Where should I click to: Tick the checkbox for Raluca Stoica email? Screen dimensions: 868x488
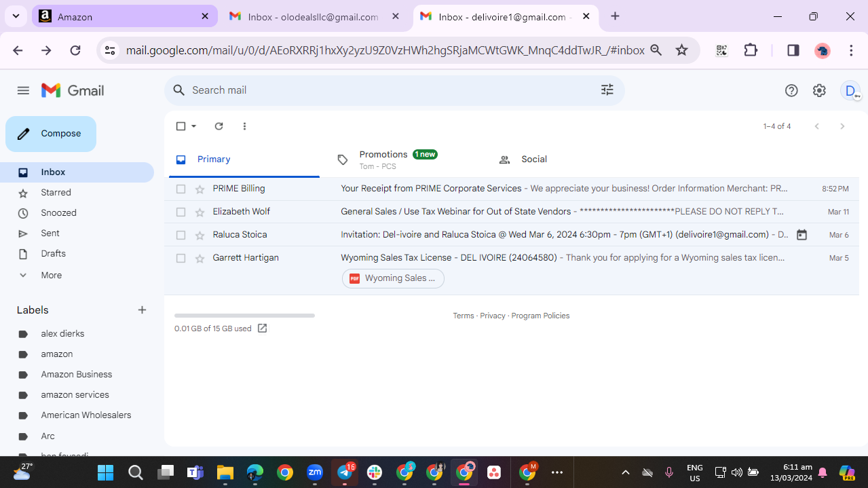[x=181, y=236]
